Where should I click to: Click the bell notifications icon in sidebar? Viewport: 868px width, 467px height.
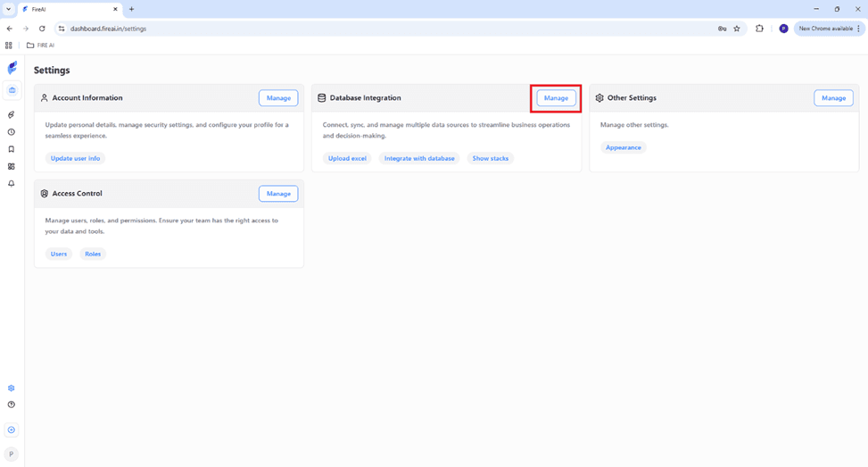tap(12, 183)
